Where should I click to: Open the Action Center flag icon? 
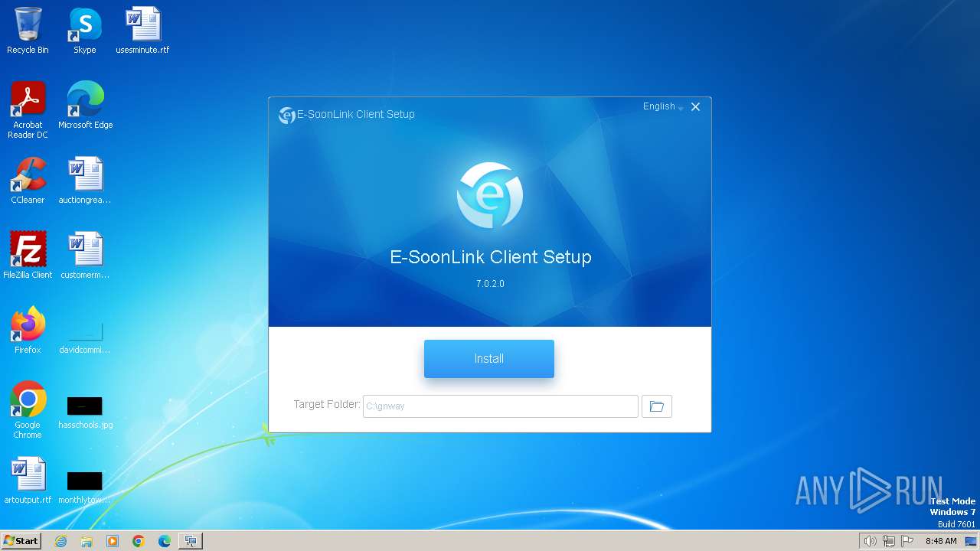point(907,541)
